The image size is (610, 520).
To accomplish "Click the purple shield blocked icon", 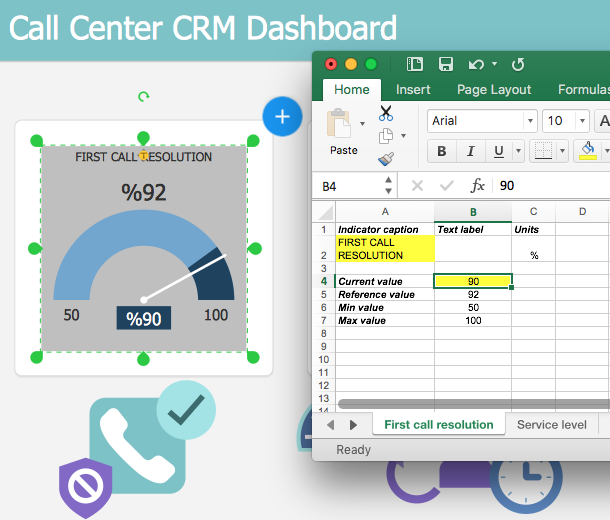I will click(86, 487).
